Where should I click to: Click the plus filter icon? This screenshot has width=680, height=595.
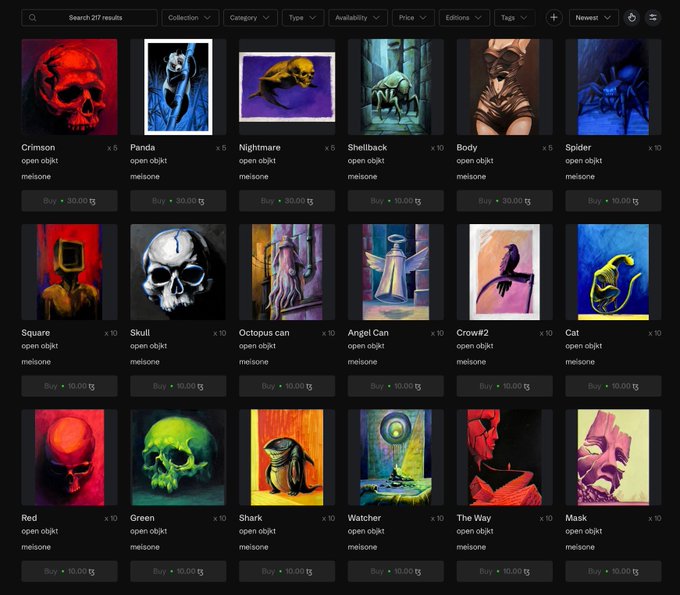click(x=554, y=18)
